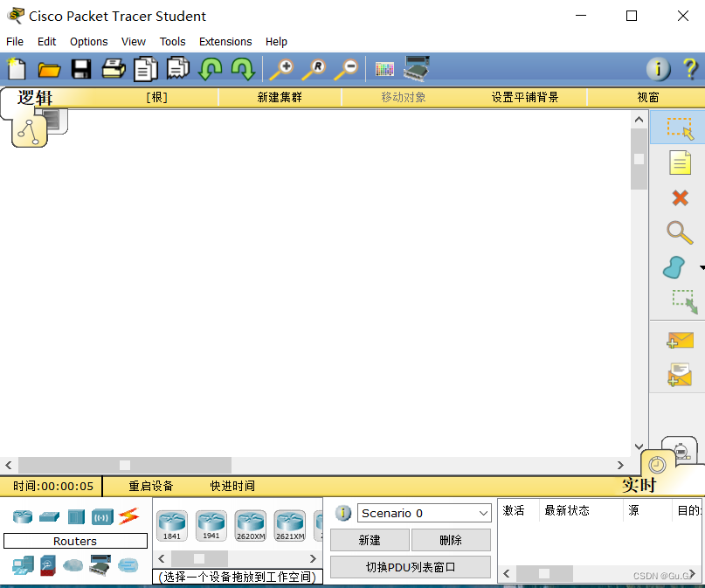This screenshot has width=705, height=588.
Task: Open the View menu
Action: pos(134,42)
